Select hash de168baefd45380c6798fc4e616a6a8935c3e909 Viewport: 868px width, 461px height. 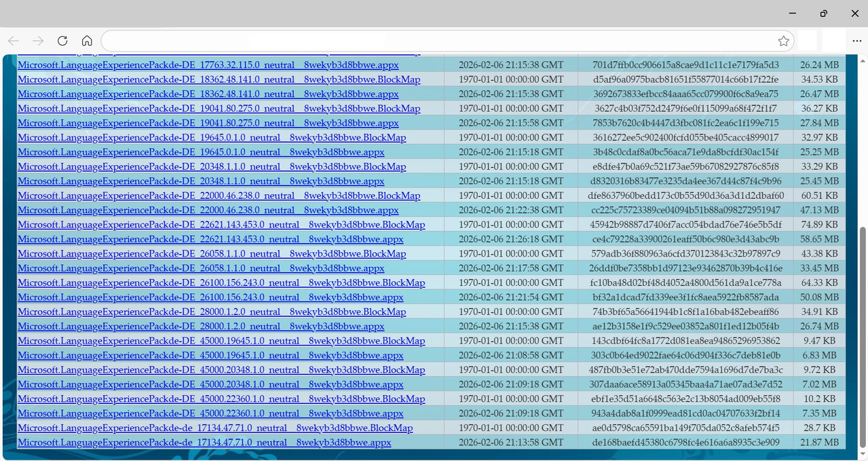[x=685, y=443]
